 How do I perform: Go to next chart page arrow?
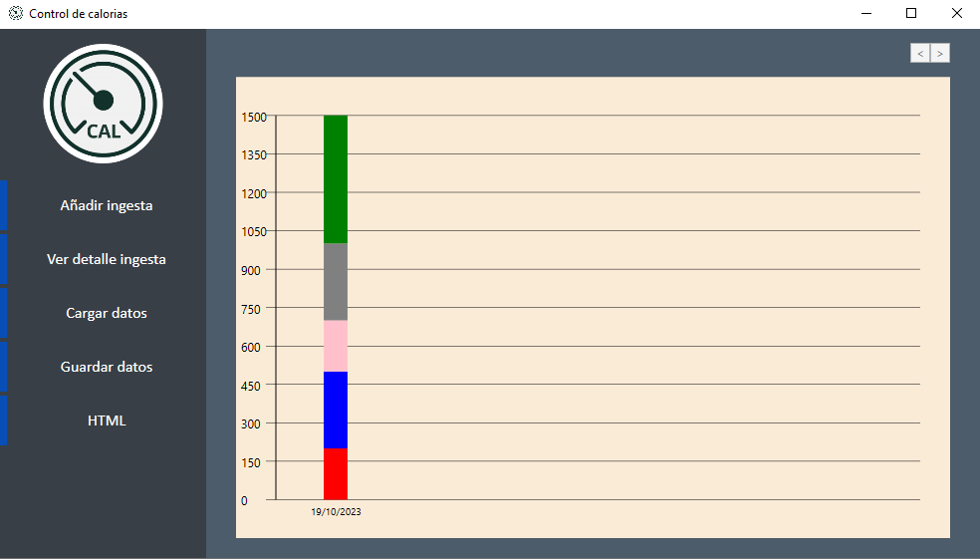tap(940, 53)
